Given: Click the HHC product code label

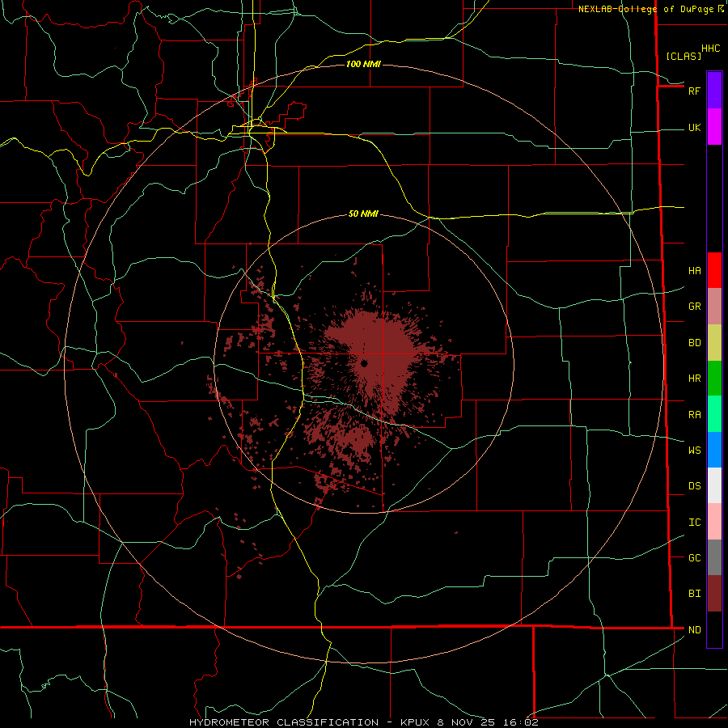Looking at the screenshot, I should tap(710, 49).
